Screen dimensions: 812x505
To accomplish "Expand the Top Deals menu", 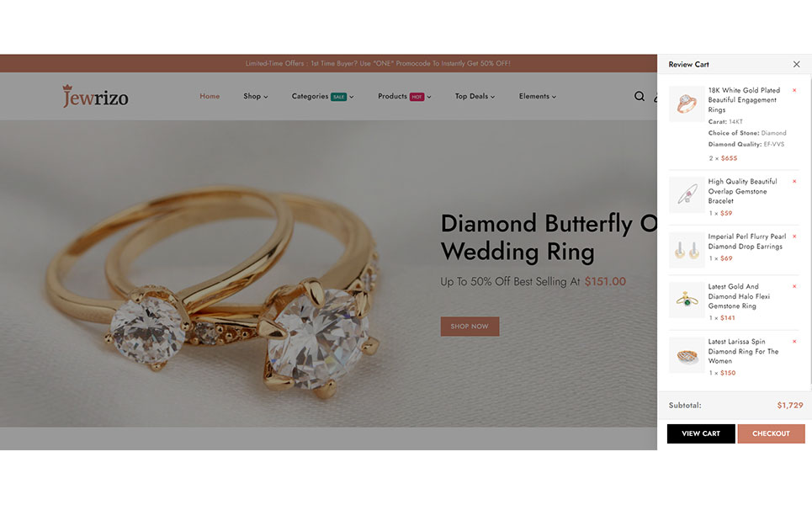I will tap(475, 96).
